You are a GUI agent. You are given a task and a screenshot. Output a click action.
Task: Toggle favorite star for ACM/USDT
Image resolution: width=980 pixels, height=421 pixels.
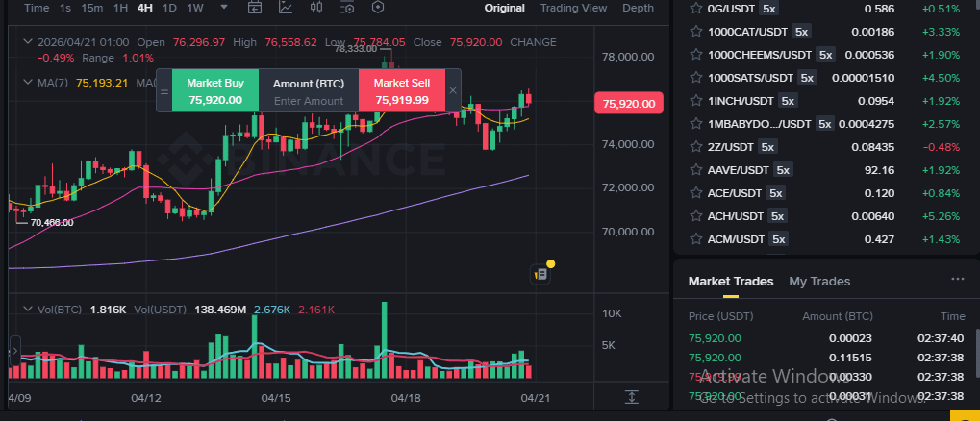[695, 239]
